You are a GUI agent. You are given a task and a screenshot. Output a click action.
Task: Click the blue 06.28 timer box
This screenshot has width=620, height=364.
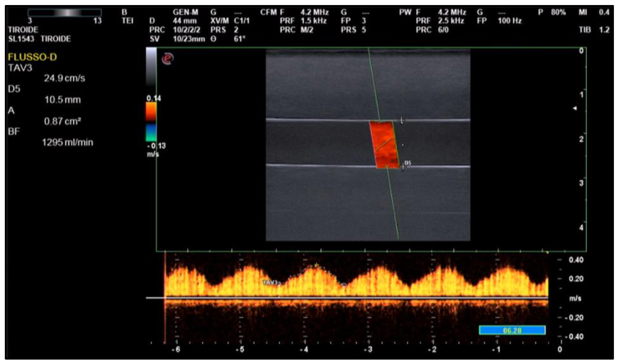coord(512,330)
